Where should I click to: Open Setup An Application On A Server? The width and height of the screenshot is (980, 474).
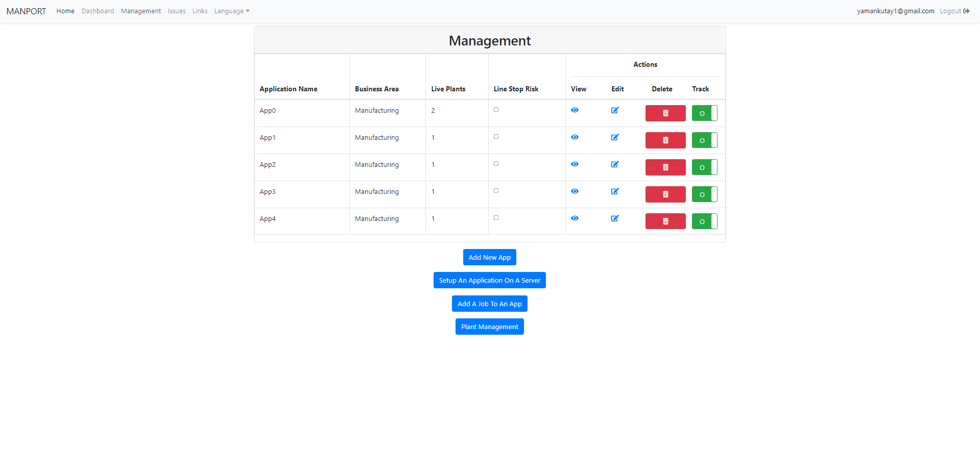489,280
